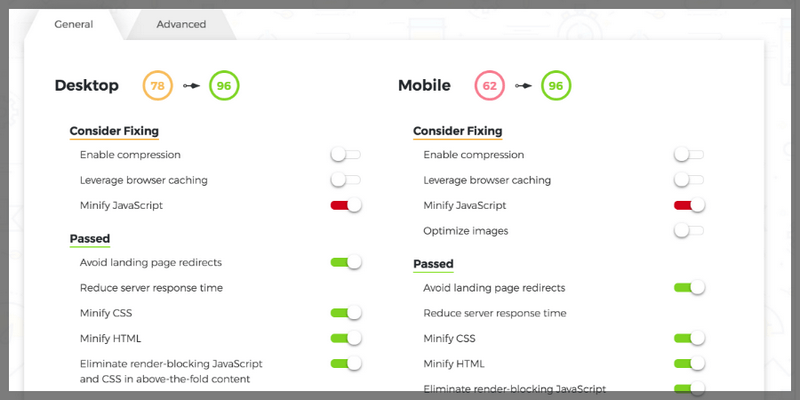Click Desktop optimized score 96 badge
Image resolution: width=800 pixels, height=400 pixels.
224,86
